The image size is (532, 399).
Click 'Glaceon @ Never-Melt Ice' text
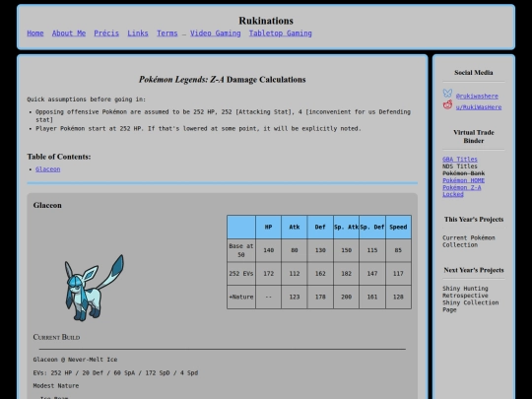click(x=75, y=360)
